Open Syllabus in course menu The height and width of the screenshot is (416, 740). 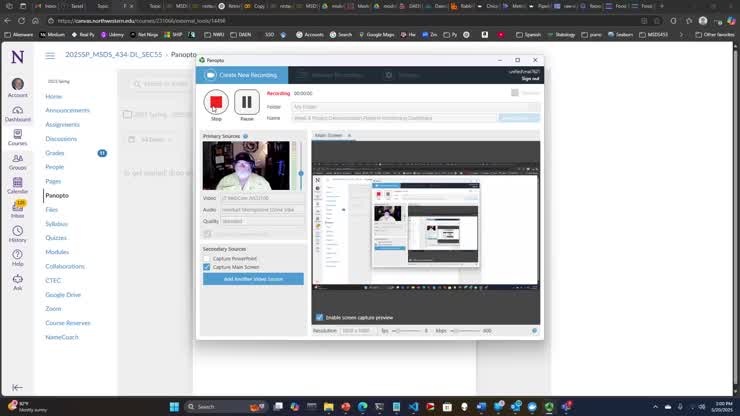[57, 224]
